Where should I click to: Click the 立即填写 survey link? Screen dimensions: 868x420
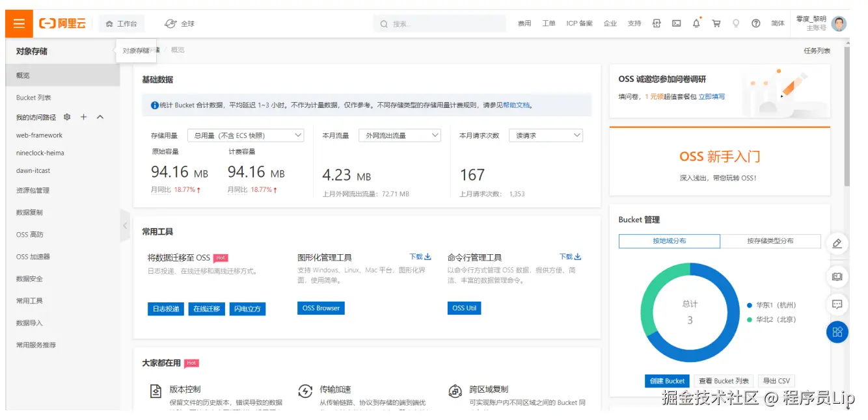(x=711, y=96)
